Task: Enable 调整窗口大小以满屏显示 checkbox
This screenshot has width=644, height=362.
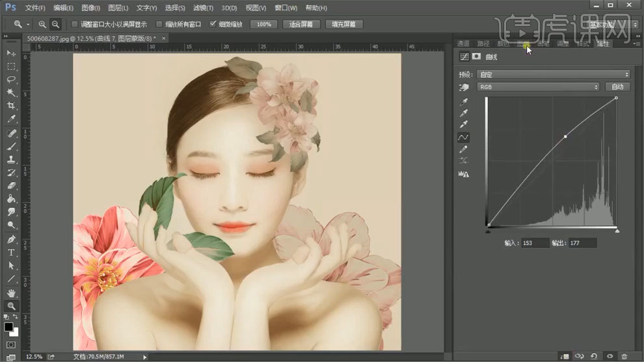Action: [74, 24]
